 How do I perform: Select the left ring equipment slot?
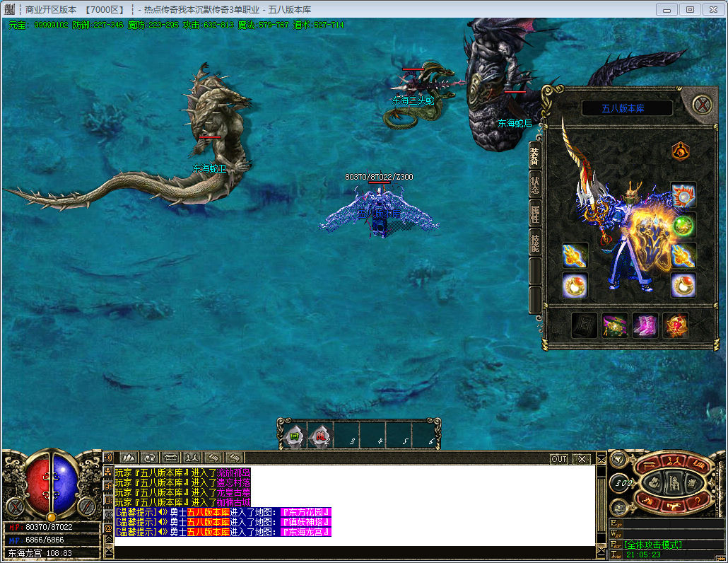(x=575, y=285)
